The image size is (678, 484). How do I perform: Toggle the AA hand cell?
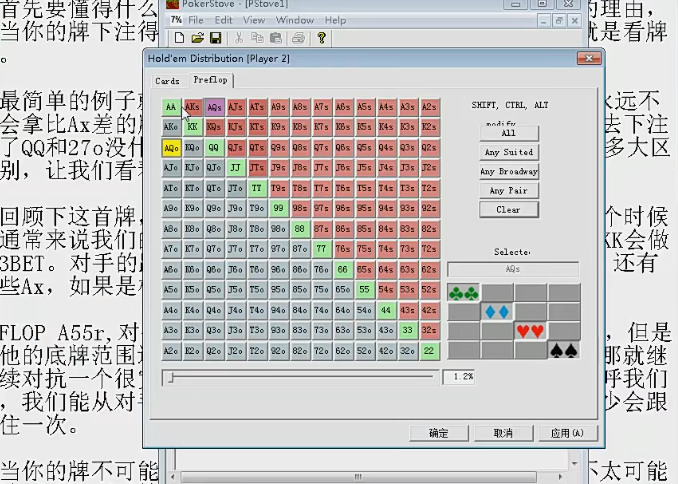(171, 106)
